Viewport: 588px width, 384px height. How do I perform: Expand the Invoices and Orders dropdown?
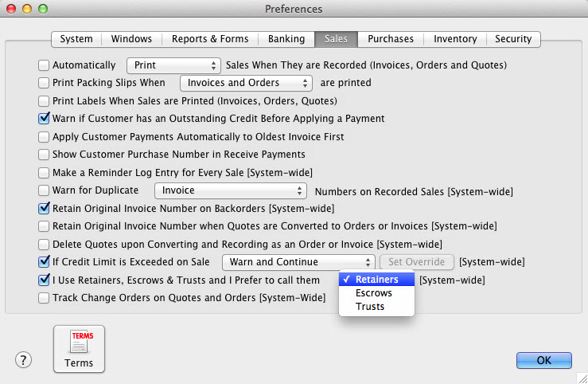click(246, 83)
